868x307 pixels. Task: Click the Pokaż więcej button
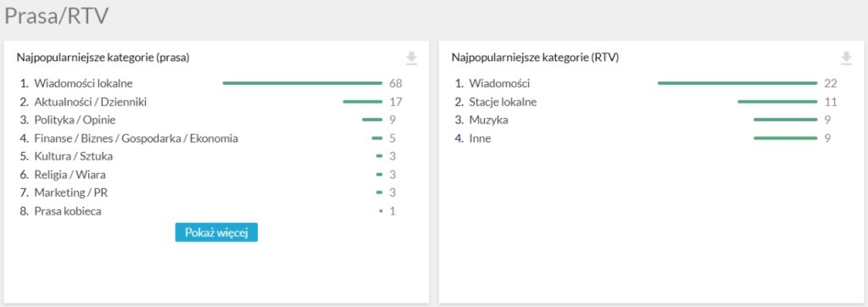(216, 232)
